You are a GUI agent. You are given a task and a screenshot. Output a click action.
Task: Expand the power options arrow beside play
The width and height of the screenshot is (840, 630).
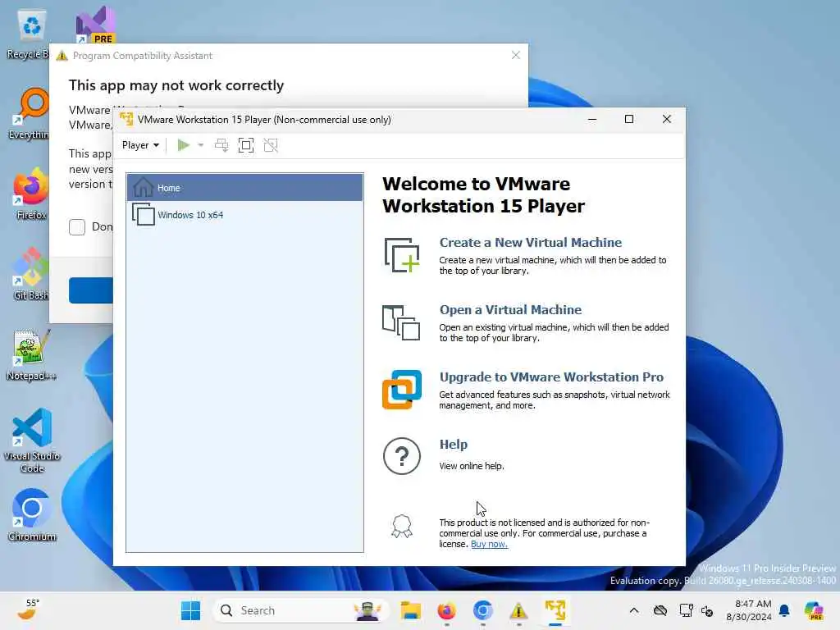[x=201, y=145]
